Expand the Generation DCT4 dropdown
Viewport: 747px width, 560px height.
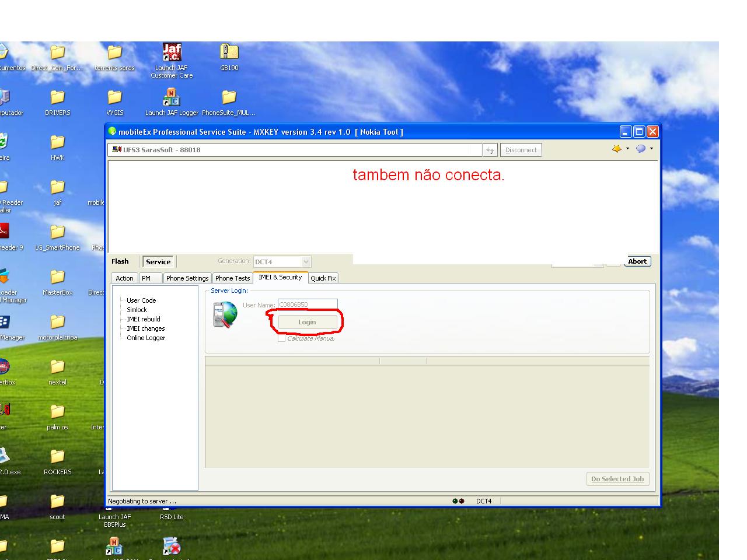click(306, 262)
